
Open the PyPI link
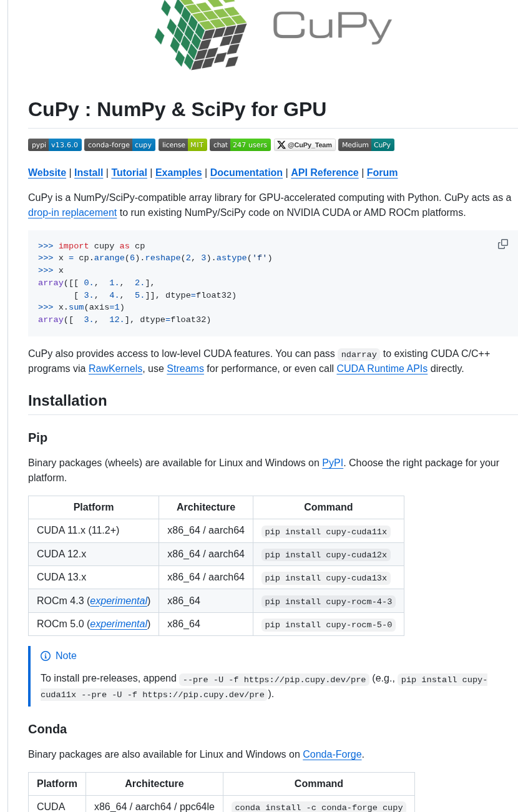coord(333,463)
